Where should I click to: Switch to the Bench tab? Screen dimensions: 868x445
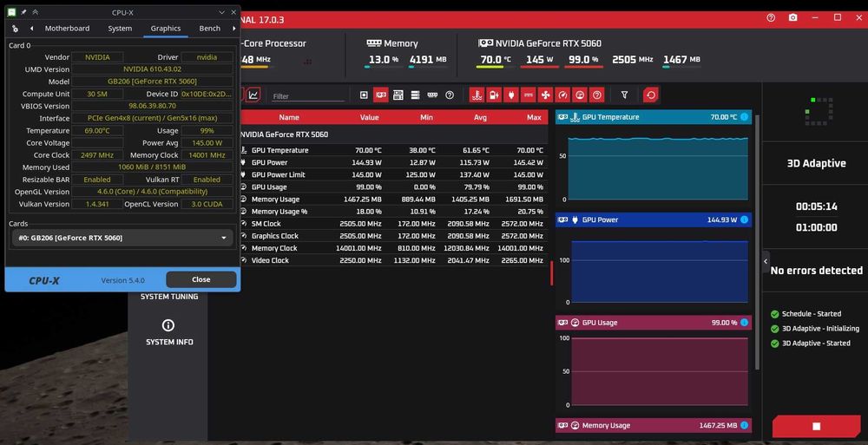[210, 29]
